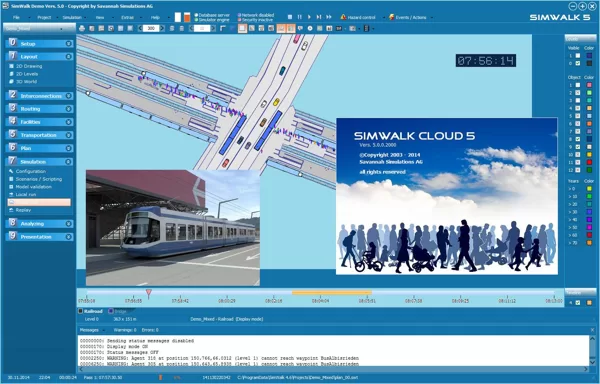Switch to the Railroad layer tab
The width and height of the screenshot is (600, 384).
coord(90,311)
